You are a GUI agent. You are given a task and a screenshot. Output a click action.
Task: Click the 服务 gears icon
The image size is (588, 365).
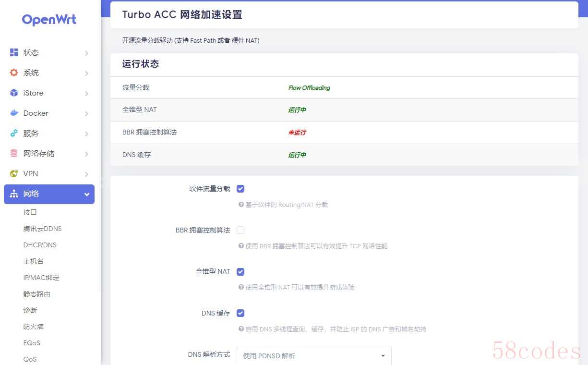(14, 133)
